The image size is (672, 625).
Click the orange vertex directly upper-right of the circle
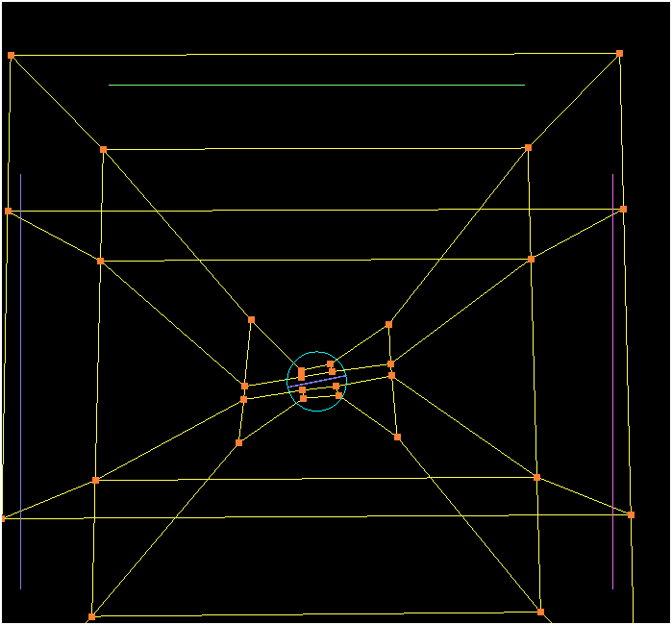(x=388, y=324)
